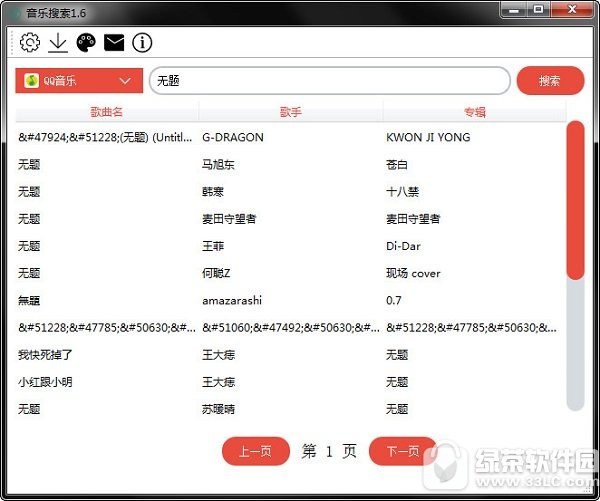This screenshot has width=600, height=501.
Task: Select song 無題 by amazarashi
Action: tap(29, 300)
